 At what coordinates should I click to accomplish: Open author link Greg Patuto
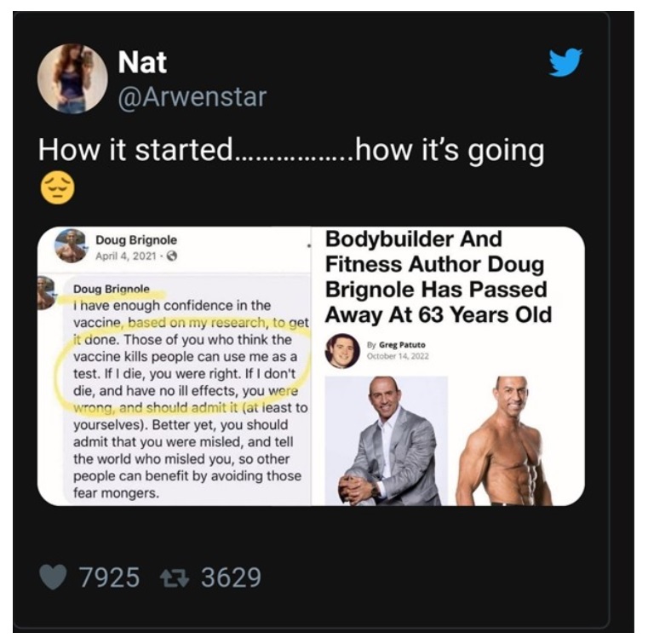click(x=402, y=345)
